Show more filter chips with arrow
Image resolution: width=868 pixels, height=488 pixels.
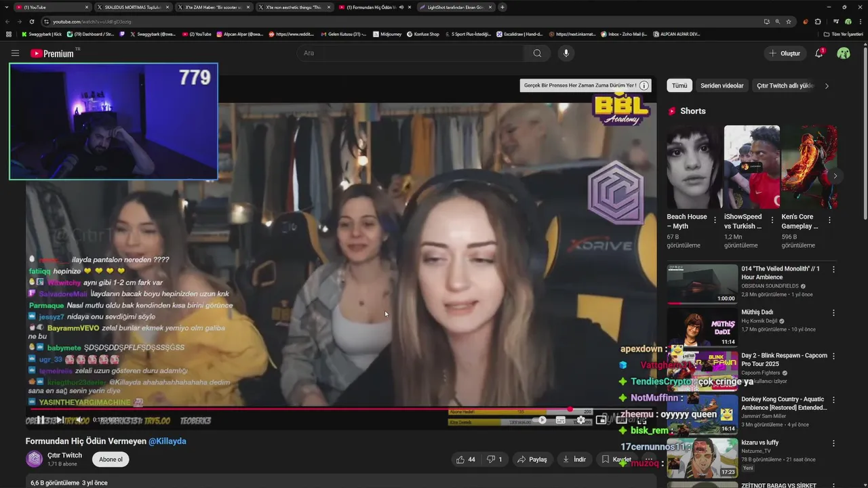(827, 86)
